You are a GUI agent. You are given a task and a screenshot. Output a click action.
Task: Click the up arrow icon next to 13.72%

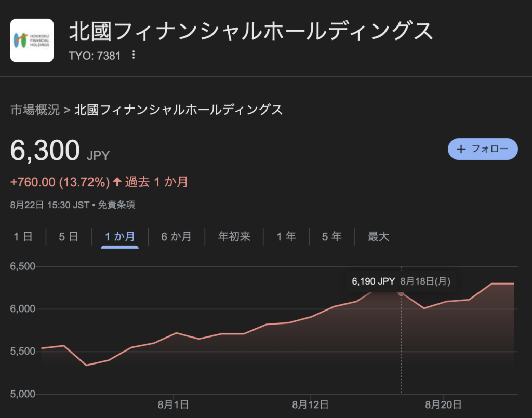click(x=117, y=182)
